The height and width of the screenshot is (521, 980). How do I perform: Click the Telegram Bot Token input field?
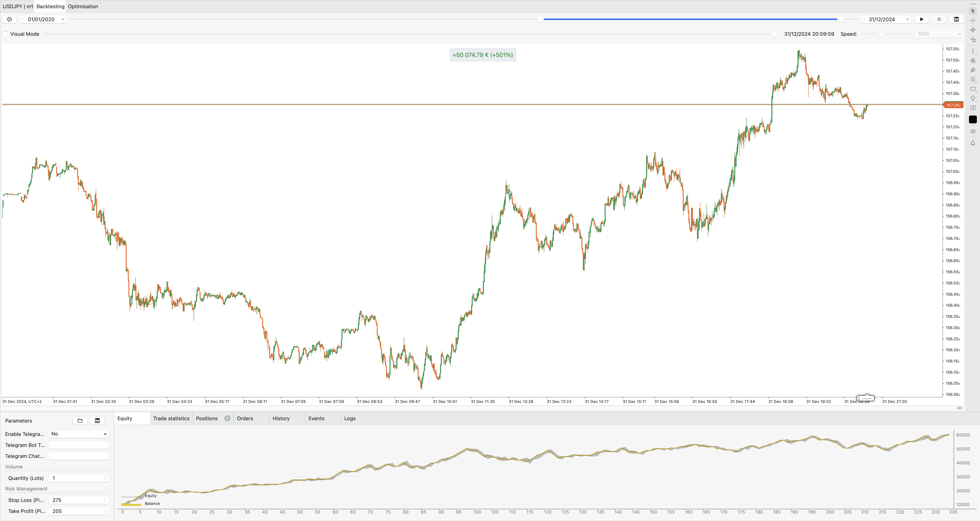pyautogui.click(x=78, y=445)
